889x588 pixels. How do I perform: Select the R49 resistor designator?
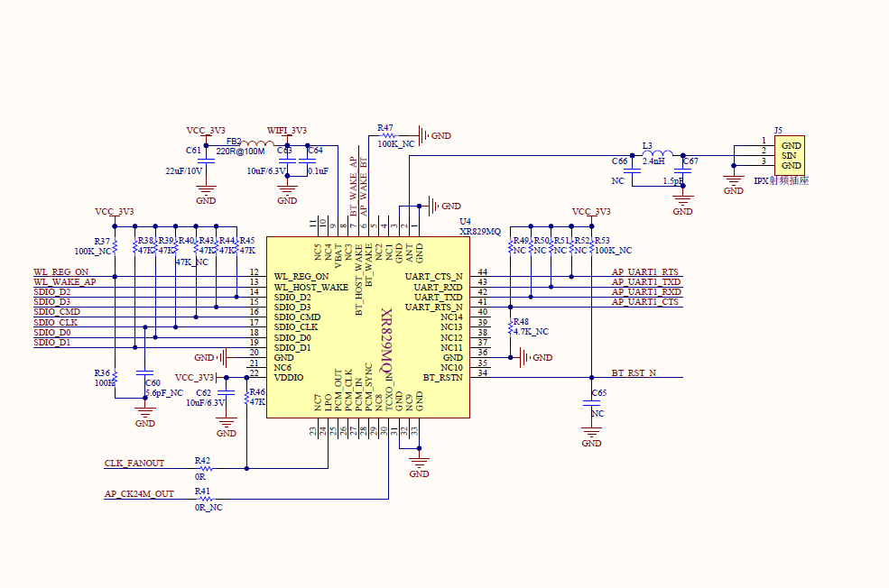click(x=521, y=240)
